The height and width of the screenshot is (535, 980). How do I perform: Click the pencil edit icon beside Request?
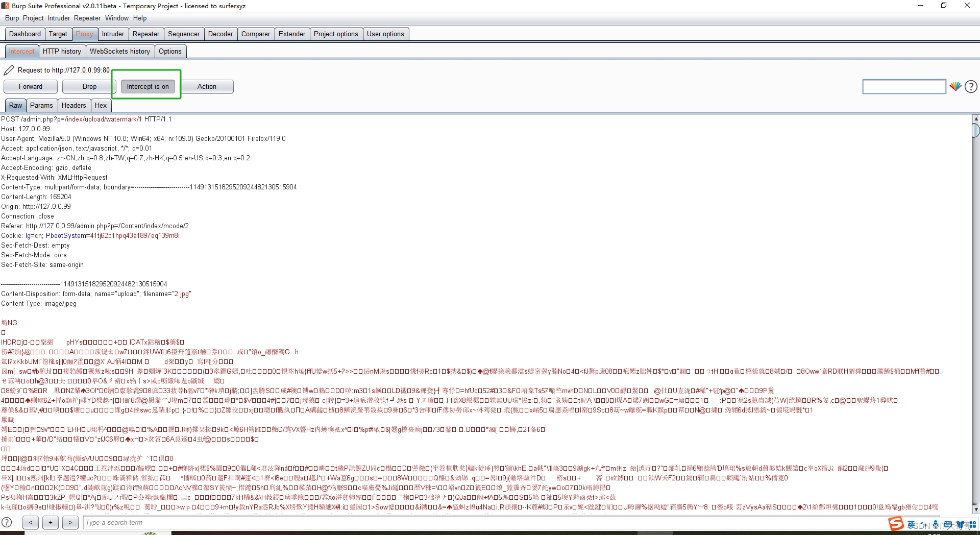point(9,70)
